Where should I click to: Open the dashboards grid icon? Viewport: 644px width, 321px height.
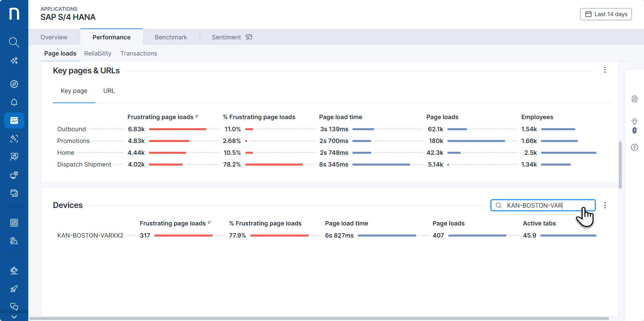point(14,223)
